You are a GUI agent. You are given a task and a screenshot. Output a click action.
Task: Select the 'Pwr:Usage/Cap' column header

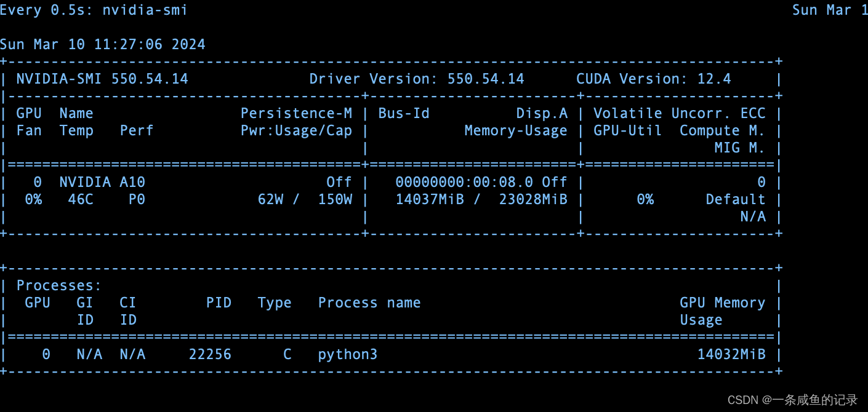tap(296, 130)
